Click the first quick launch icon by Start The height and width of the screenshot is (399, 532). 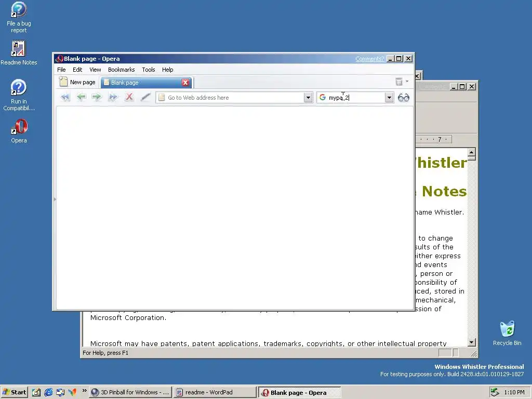(x=36, y=392)
